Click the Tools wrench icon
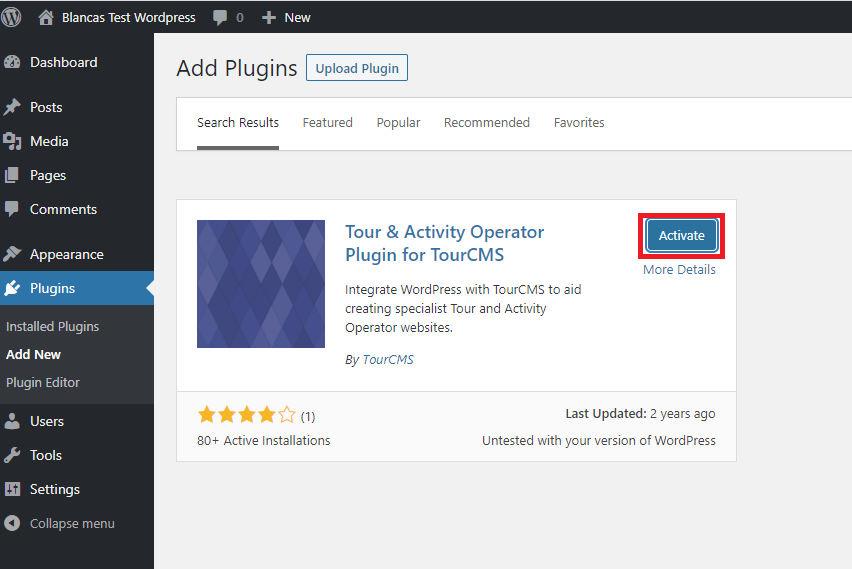The width and height of the screenshot is (852, 569). pos(12,455)
